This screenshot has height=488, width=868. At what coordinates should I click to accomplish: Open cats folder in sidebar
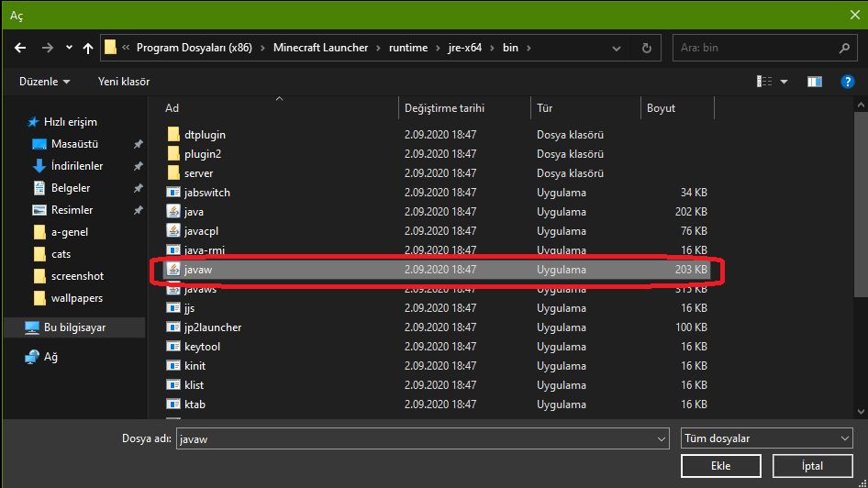(61, 254)
